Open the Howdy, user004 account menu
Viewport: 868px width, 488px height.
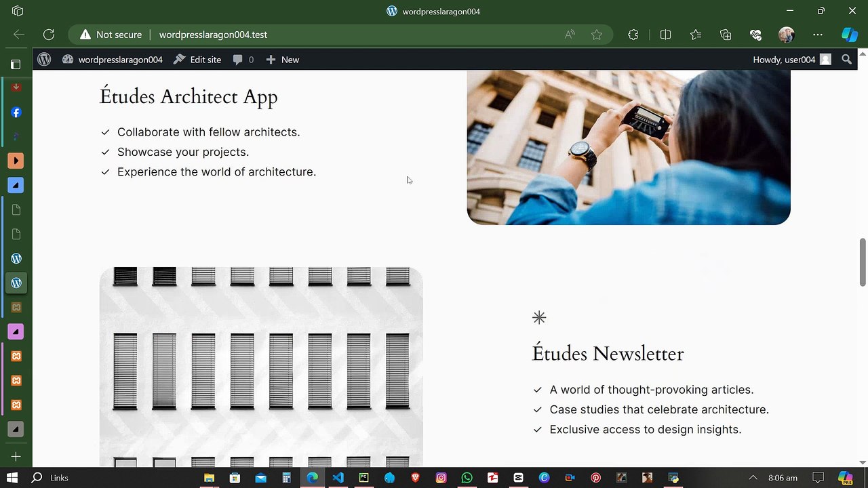pos(791,60)
